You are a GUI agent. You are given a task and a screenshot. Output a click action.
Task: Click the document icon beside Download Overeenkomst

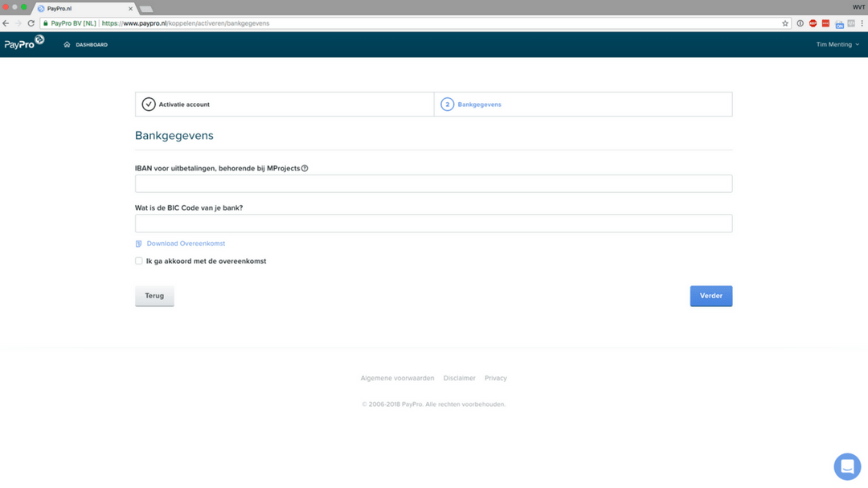[138, 244]
